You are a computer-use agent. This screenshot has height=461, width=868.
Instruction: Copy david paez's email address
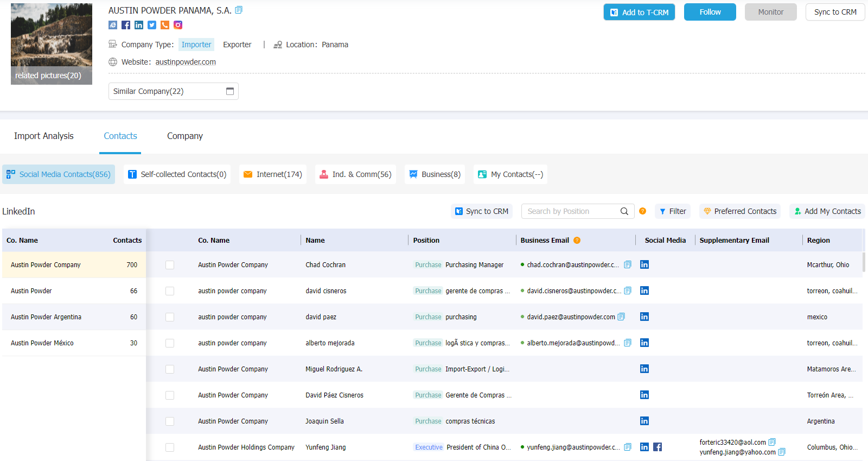(621, 317)
